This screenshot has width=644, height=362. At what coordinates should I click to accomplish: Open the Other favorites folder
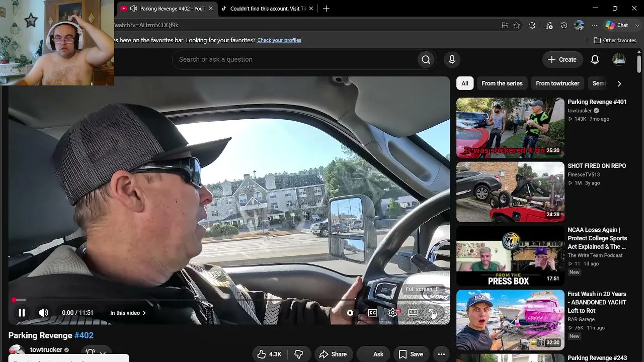click(x=615, y=40)
